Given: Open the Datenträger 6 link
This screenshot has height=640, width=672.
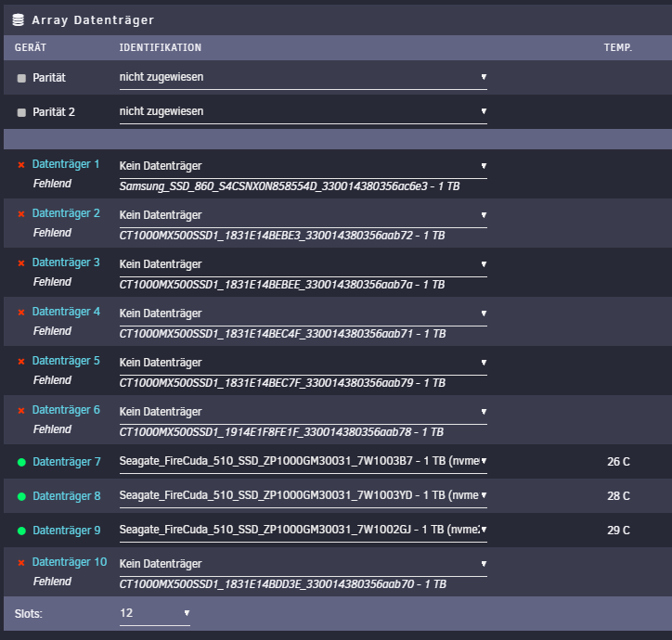Looking at the screenshot, I should pyautogui.click(x=66, y=410).
